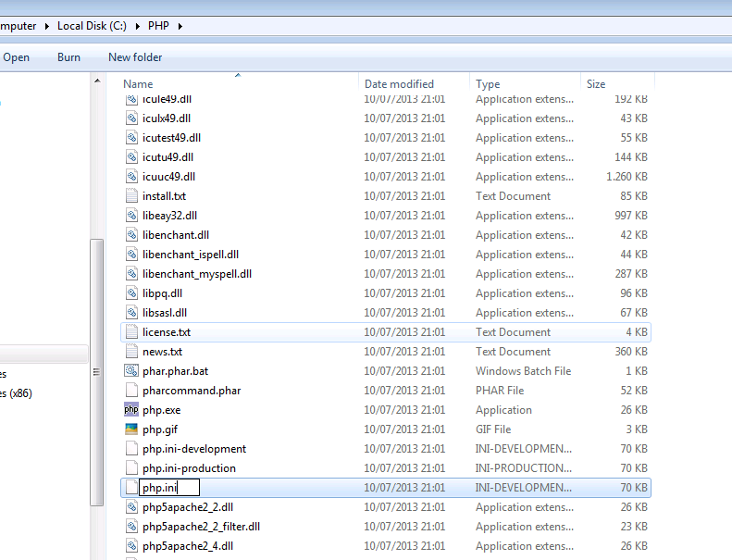Click the php.exe application icon
732x560 pixels.
[131, 410]
